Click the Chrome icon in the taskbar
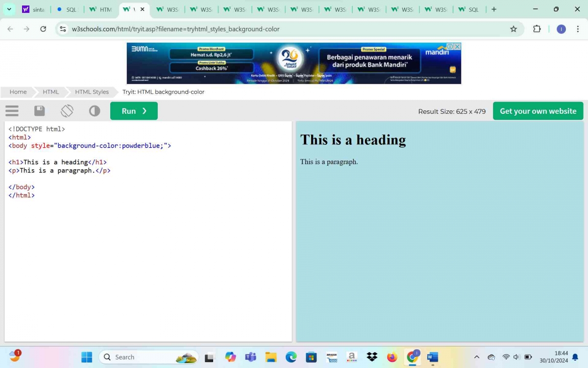The width and height of the screenshot is (588, 368). (x=412, y=357)
